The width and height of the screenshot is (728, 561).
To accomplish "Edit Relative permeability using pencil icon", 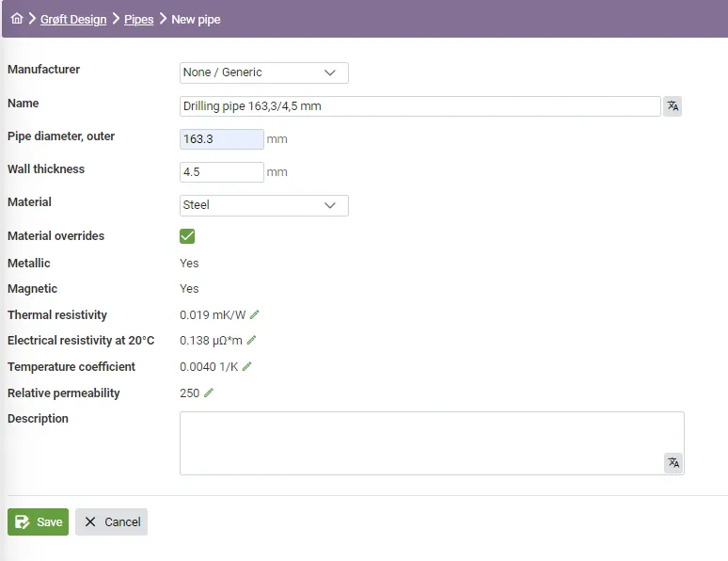I will coord(209,393).
